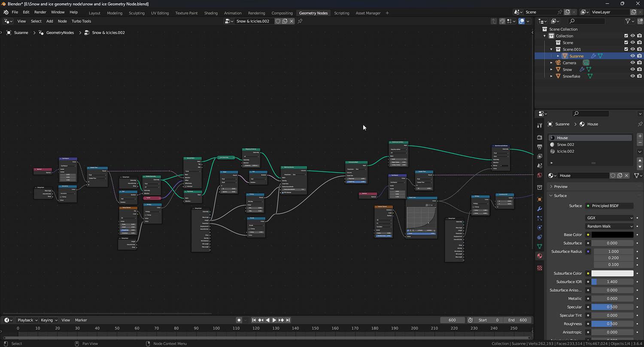Open the Keying dropdown in timeline
This screenshot has height=347, width=644.
click(x=49, y=320)
